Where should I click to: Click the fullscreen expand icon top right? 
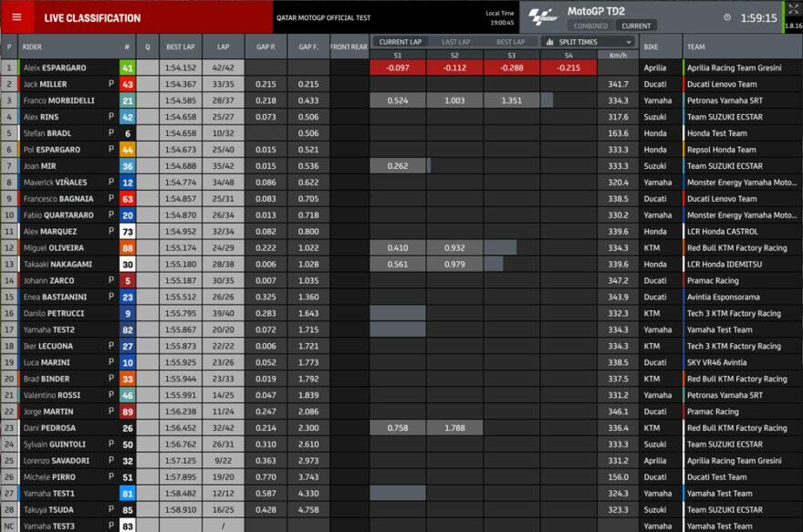[795, 9]
